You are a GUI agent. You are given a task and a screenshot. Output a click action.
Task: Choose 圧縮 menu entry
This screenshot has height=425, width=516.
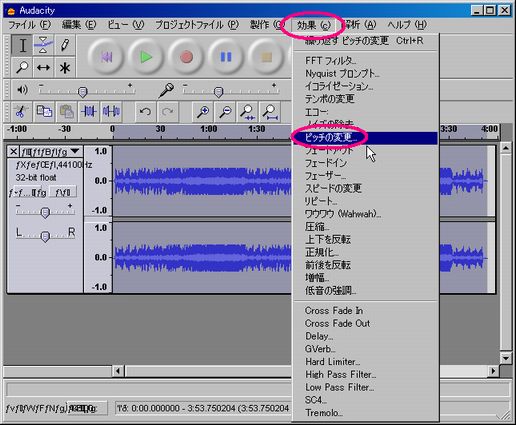click(365, 227)
